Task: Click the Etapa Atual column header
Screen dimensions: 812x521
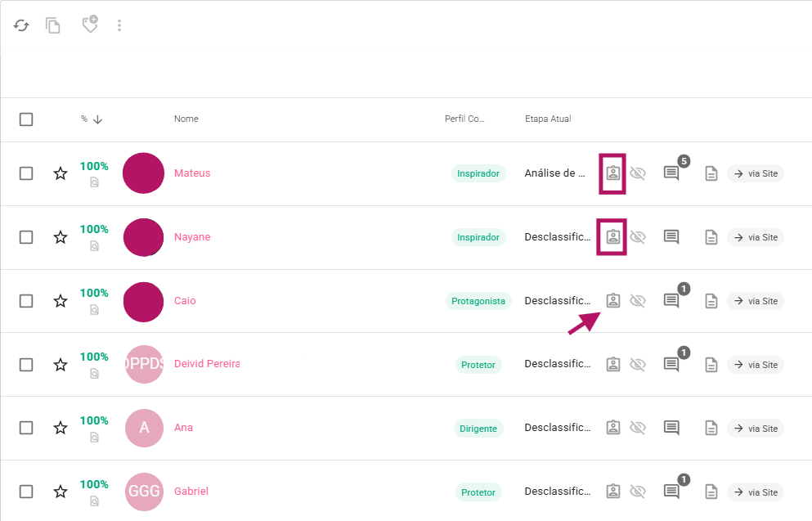Action: [548, 119]
